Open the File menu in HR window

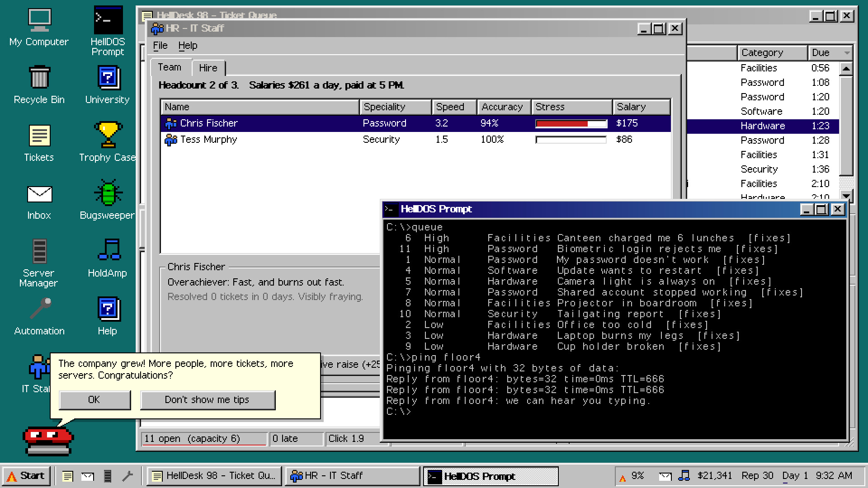160,46
